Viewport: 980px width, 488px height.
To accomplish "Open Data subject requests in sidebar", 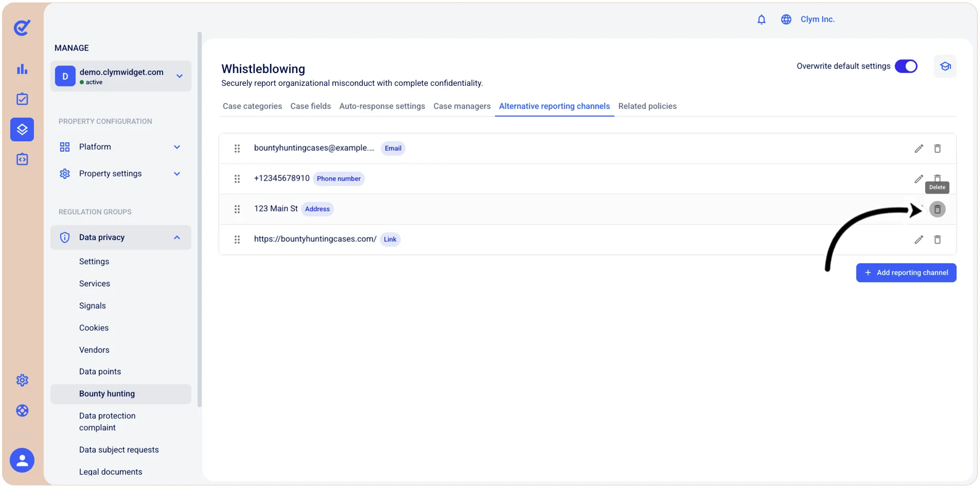I will (x=119, y=450).
